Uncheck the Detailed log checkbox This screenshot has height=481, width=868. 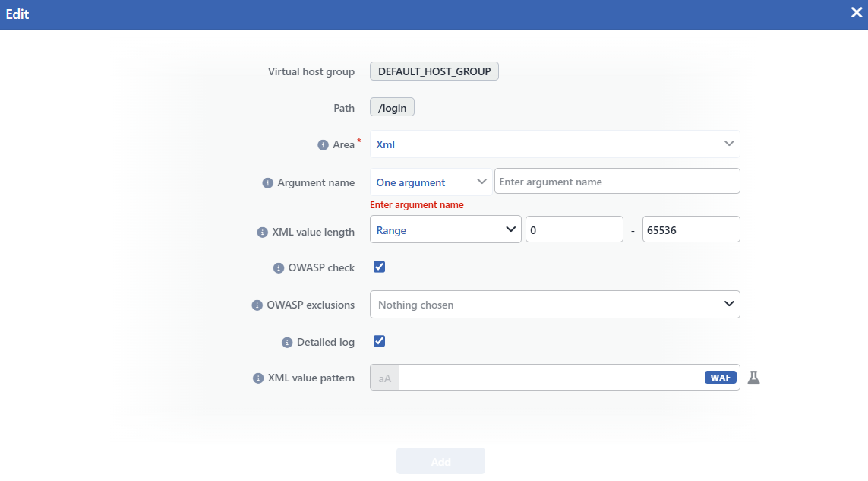coord(379,341)
